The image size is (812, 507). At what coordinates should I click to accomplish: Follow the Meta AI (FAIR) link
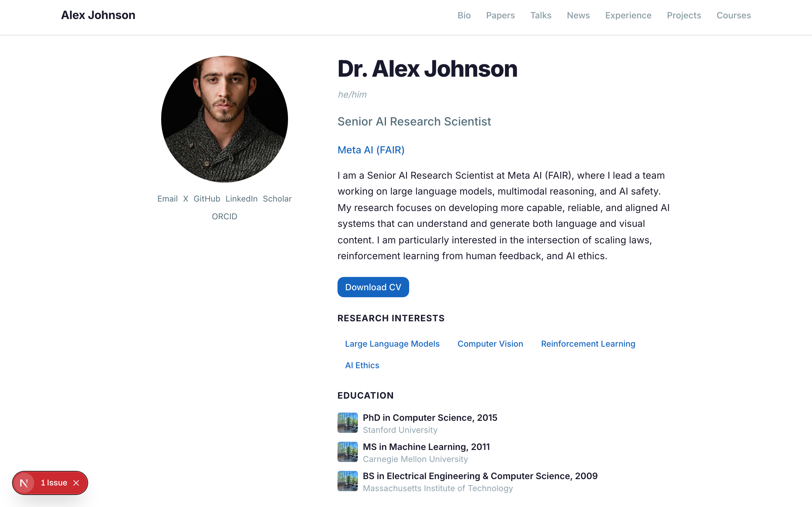tap(371, 150)
